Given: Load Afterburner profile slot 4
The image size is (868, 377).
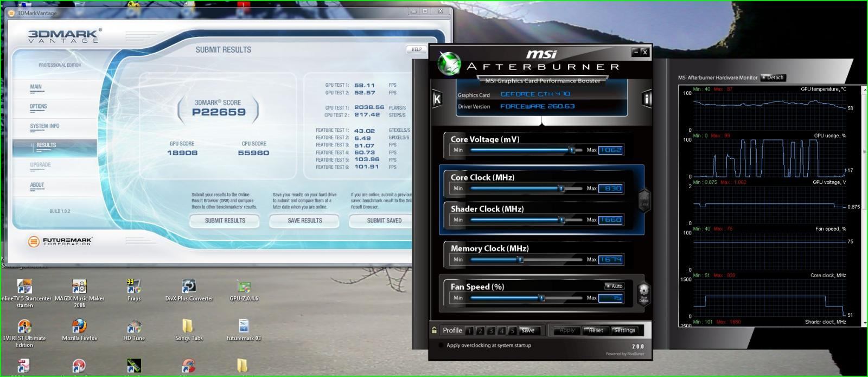Looking at the screenshot, I should [x=502, y=330].
